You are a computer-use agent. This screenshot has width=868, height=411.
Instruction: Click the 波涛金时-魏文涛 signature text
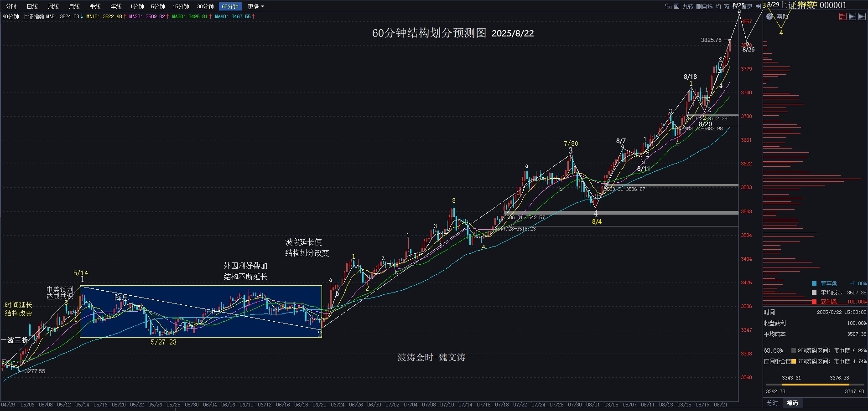pyautogui.click(x=431, y=357)
